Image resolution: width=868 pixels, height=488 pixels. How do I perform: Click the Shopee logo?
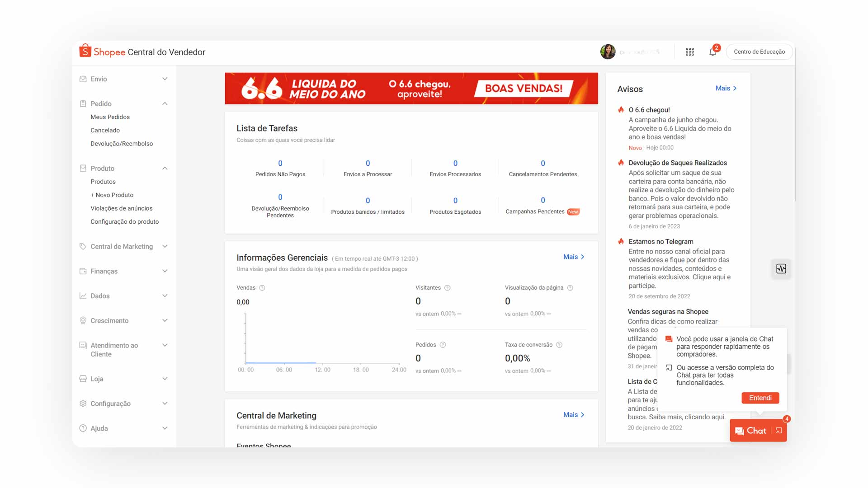click(x=103, y=52)
